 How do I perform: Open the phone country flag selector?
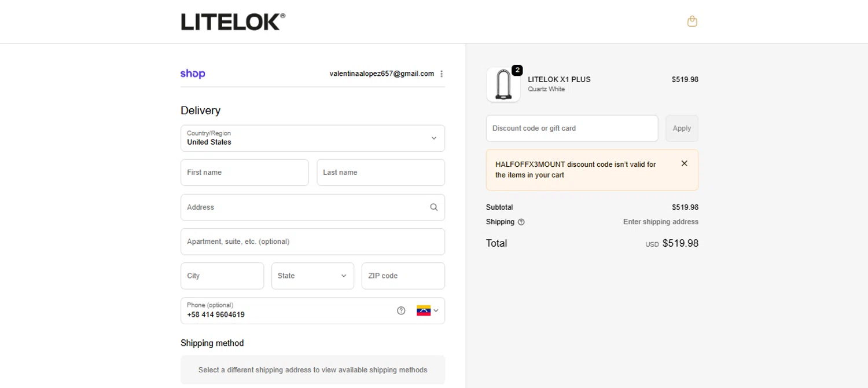pos(428,310)
